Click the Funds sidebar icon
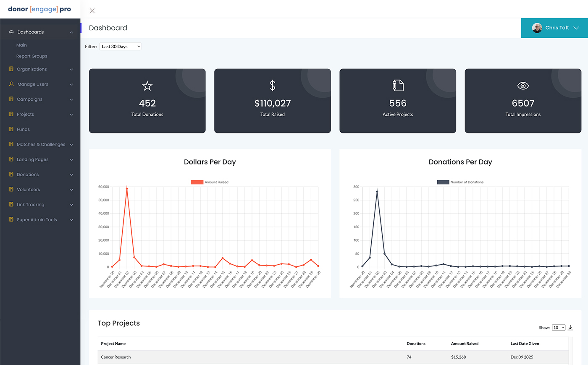This screenshot has width=588, height=365. click(x=11, y=129)
